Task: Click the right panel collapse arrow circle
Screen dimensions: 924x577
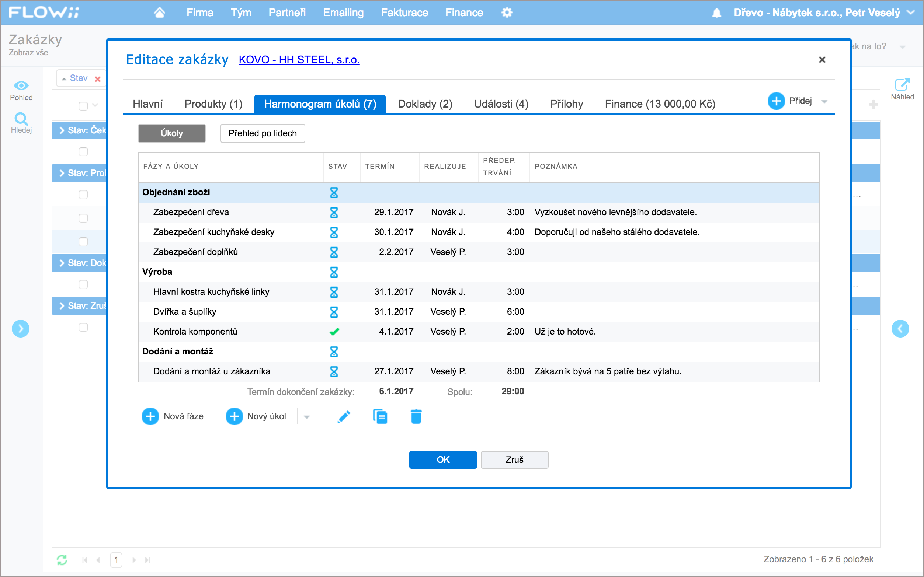Action: click(x=900, y=329)
